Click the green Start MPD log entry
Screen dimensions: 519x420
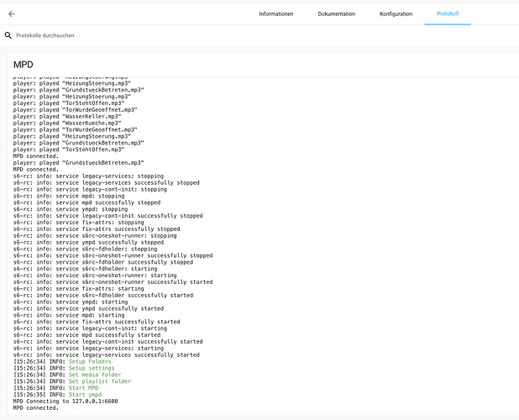pyautogui.click(x=88, y=388)
